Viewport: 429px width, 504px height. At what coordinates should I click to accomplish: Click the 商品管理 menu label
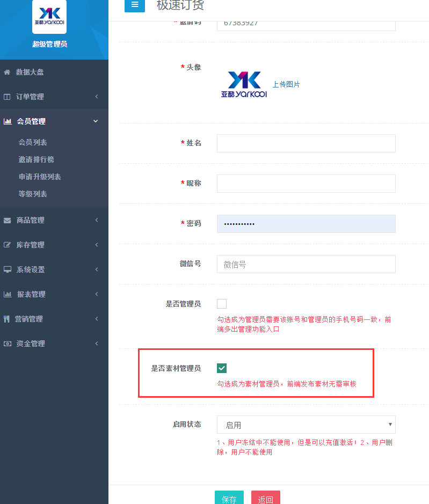31,220
